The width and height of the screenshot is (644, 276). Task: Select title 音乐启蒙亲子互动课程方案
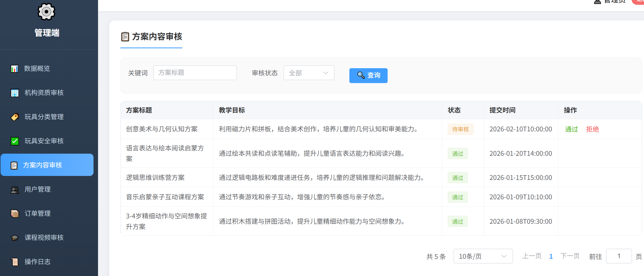point(165,197)
